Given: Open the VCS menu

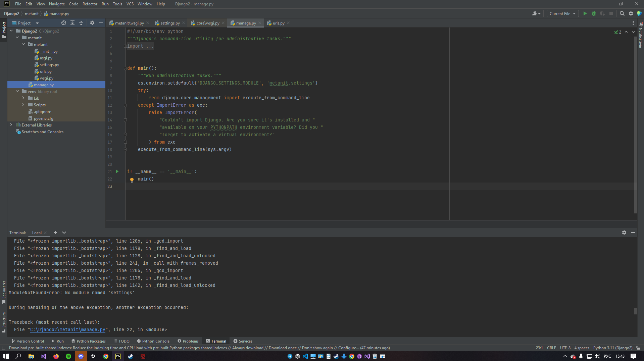Looking at the screenshot, I should pos(130,4).
